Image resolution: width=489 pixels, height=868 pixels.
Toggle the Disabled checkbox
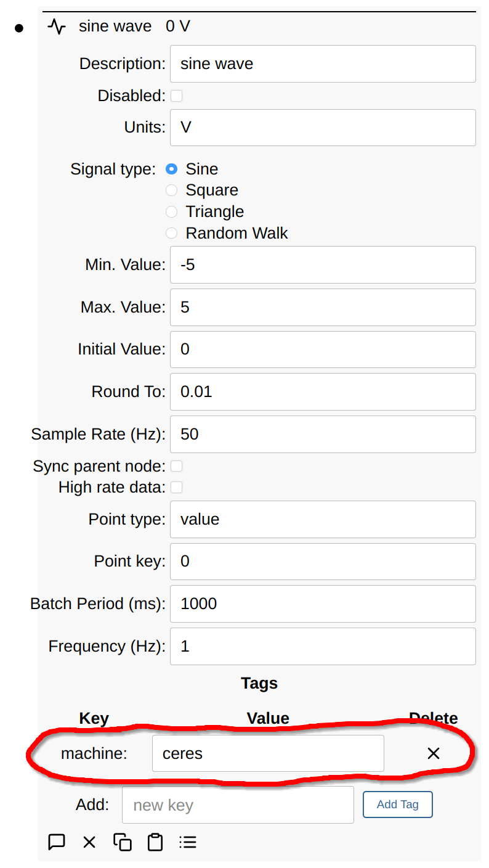point(177,96)
